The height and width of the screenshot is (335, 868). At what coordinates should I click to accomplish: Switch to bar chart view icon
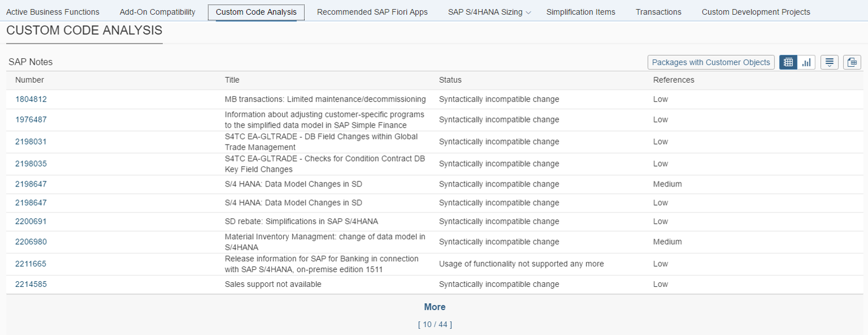(x=806, y=62)
